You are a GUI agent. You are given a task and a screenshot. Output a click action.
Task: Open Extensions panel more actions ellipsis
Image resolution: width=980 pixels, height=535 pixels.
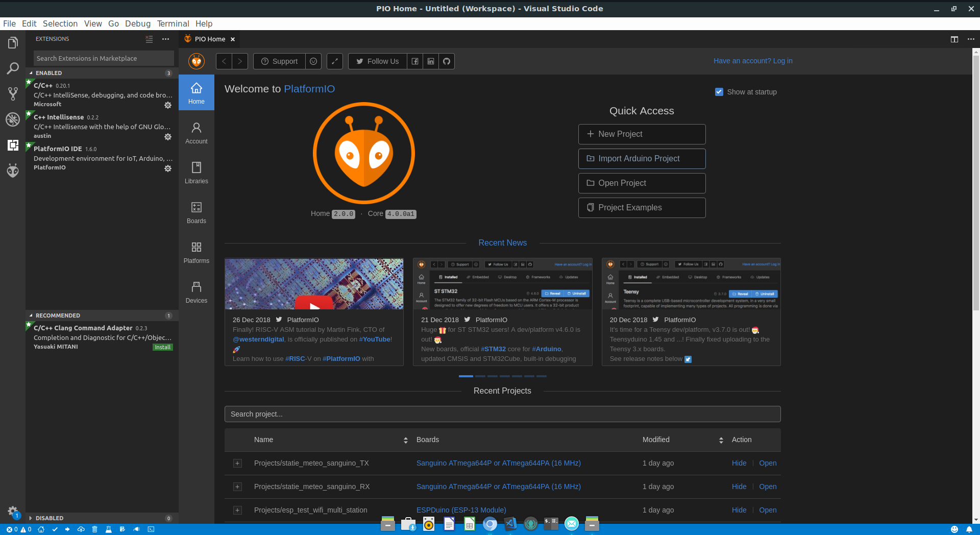[165, 39]
